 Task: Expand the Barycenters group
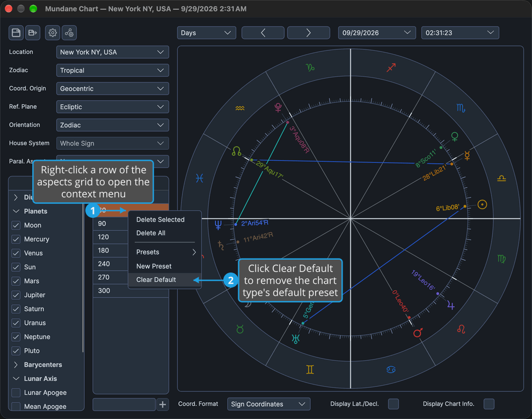[16, 365]
